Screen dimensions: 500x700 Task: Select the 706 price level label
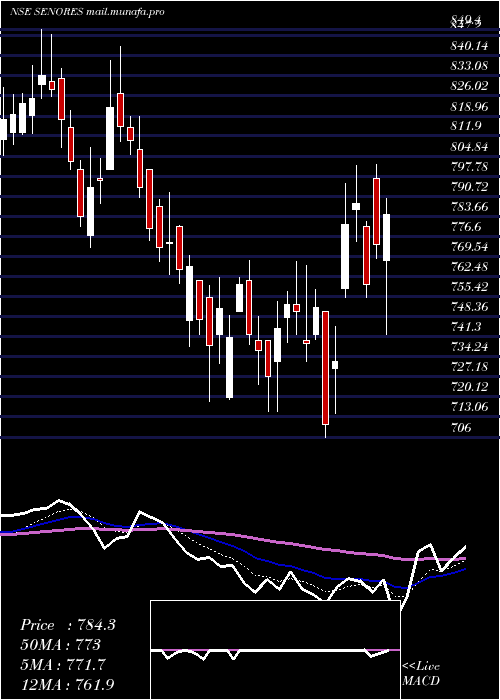pos(460,427)
